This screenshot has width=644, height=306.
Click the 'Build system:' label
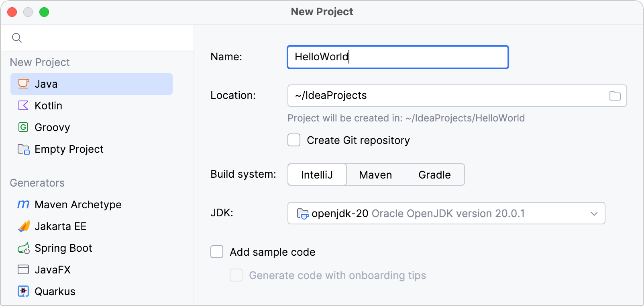[243, 174]
